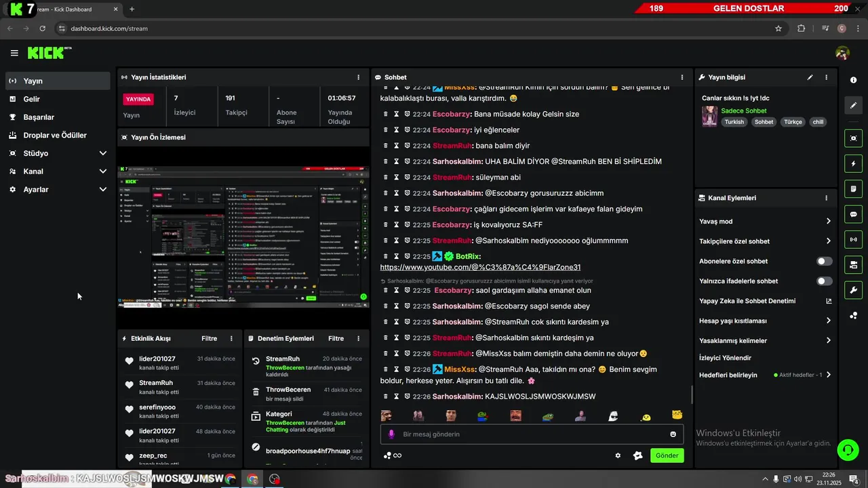Click the chat panel vertical scrollbar
This screenshot has width=868, height=488.
(x=691, y=394)
